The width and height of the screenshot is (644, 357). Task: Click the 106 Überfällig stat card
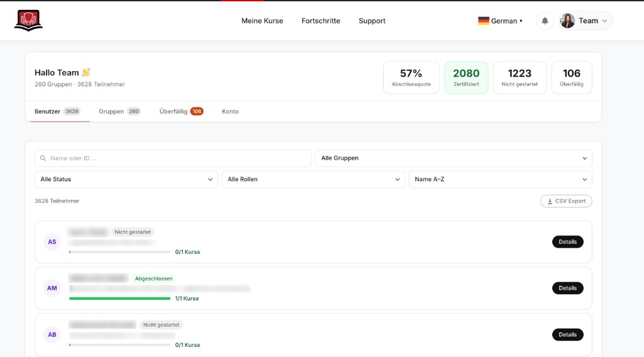pos(571,77)
